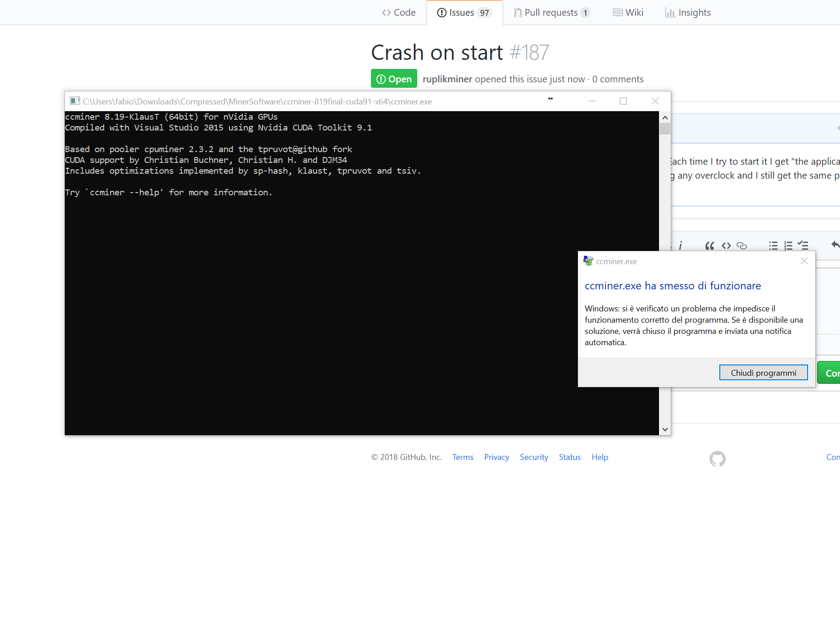
Task: Click the console window title bar icon
Action: click(x=75, y=101)
